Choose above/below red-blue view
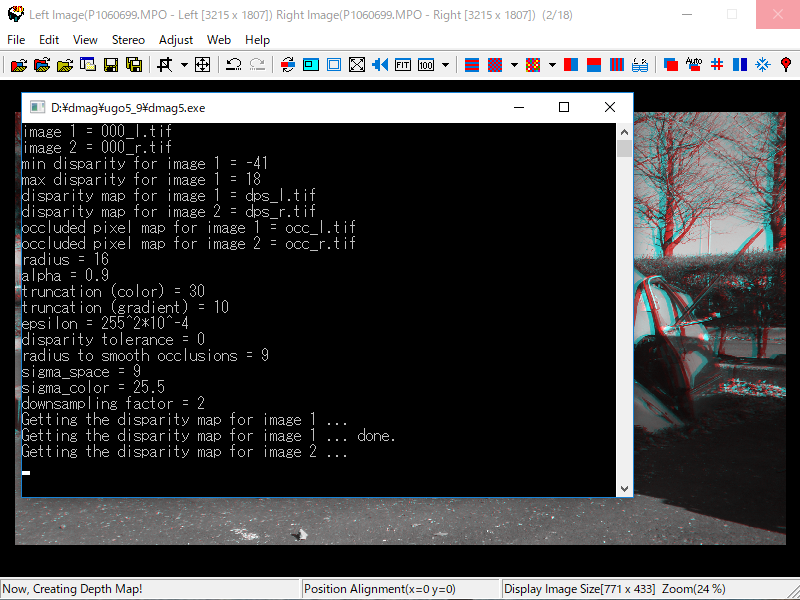The image size is (800, 600). (594, 65)
